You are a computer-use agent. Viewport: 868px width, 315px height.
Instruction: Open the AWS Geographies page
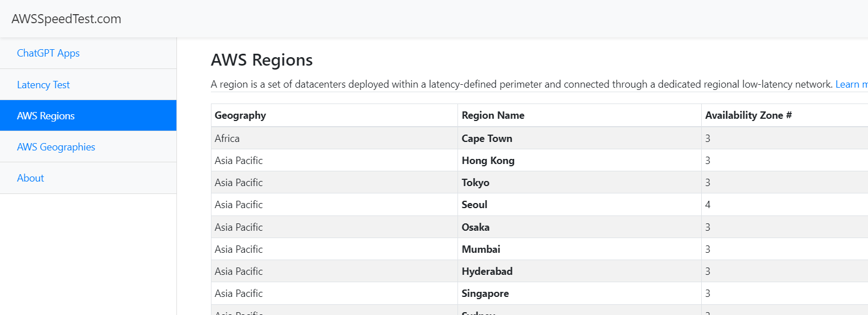(56, 147)
